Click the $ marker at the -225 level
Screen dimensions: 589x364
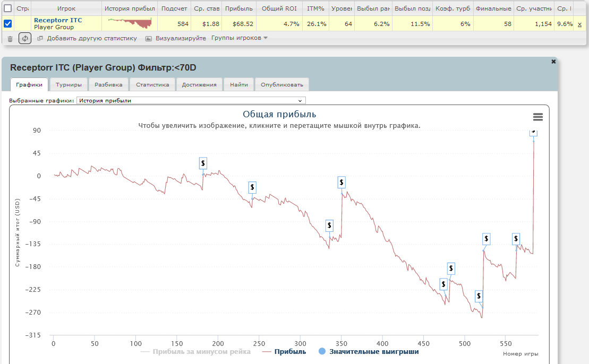[x=443, y=284]
